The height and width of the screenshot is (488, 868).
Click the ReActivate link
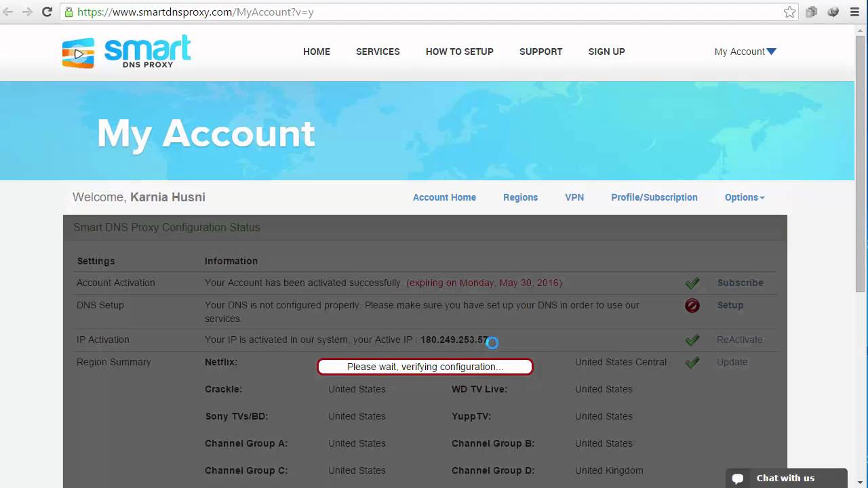739,340
